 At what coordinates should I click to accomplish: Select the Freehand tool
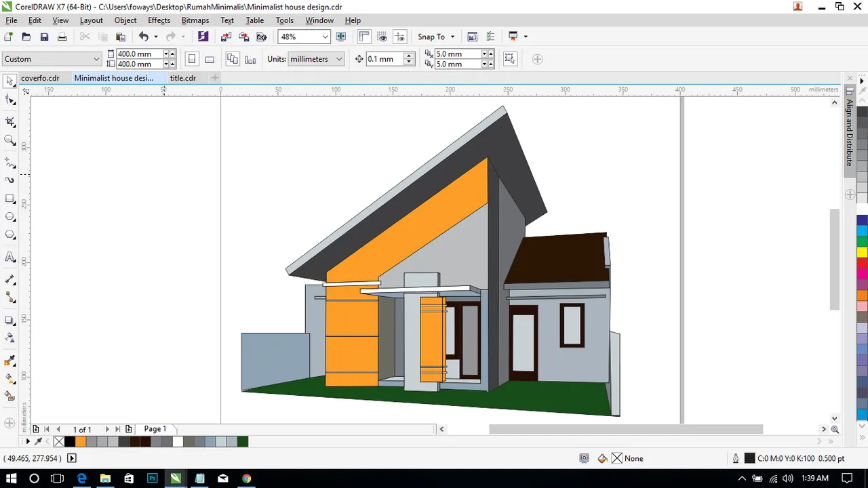10,163
